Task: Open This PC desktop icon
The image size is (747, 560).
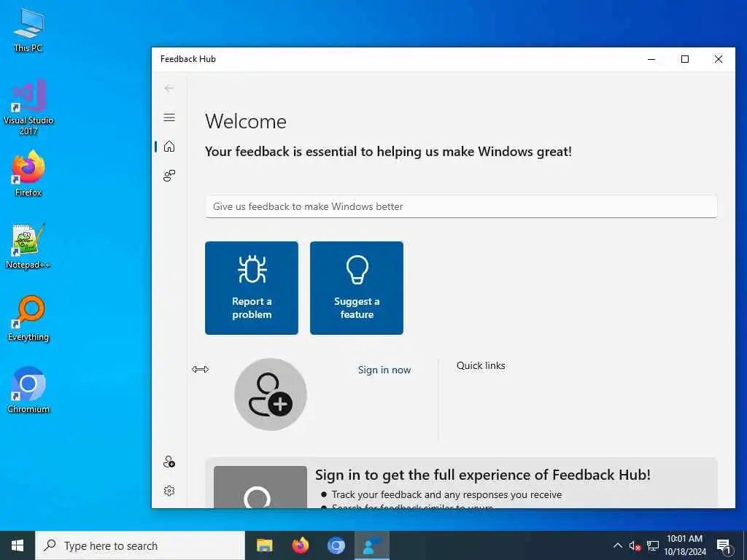Action: [x=28, y=30]
